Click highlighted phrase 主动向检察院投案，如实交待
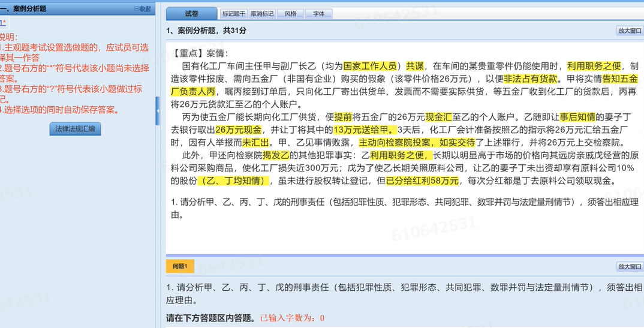The width and height of the screenshot is (644, 328). [x=417, y=143]
